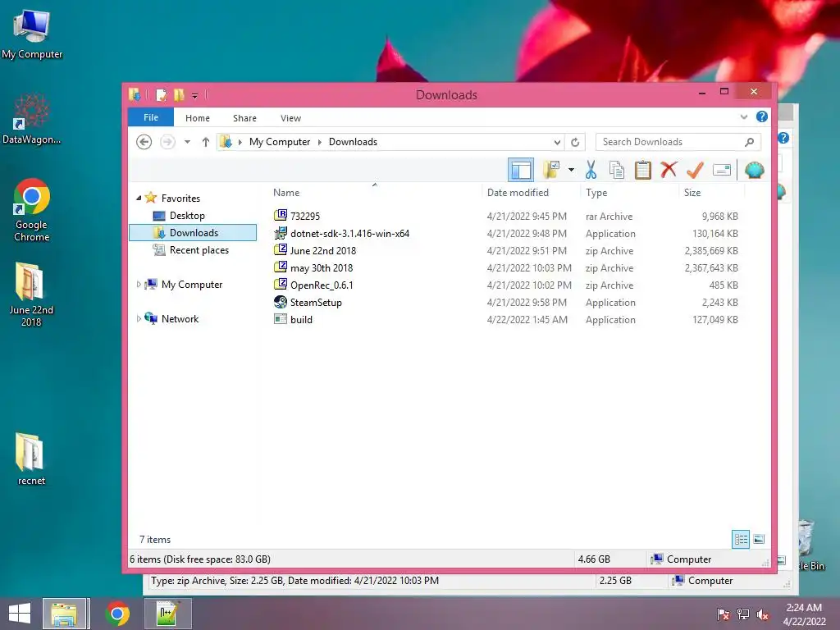
Task: Go back with the Back arrow button
Action: point(144,142)
